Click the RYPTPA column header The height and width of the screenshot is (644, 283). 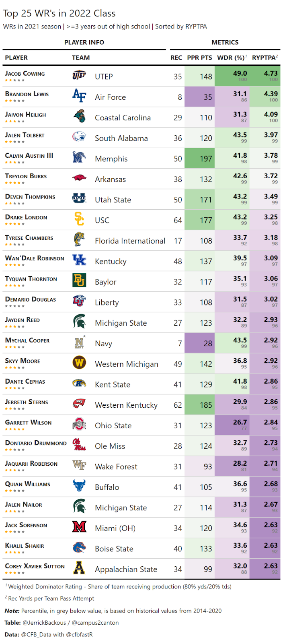[265, 58]
